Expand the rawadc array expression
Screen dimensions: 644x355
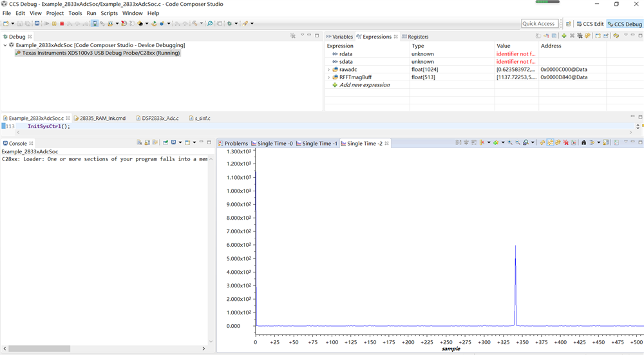pyautogui.click(x=328, y=70)
